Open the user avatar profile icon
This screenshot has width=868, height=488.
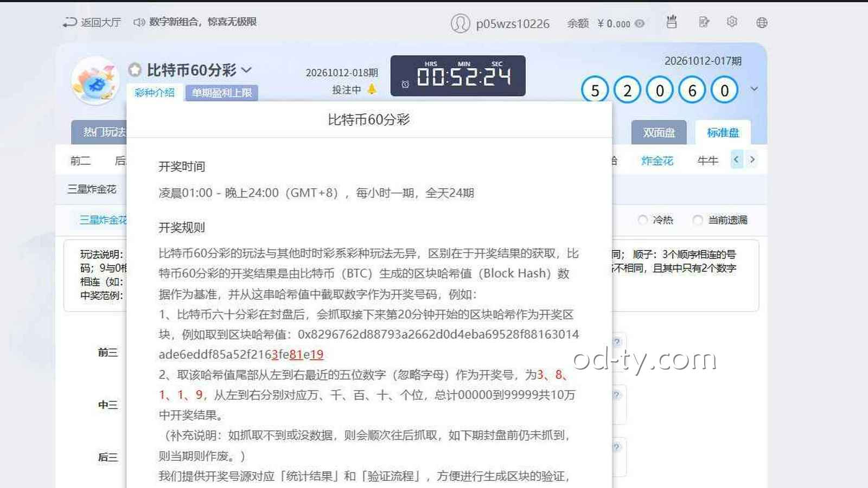pos(460,23)
